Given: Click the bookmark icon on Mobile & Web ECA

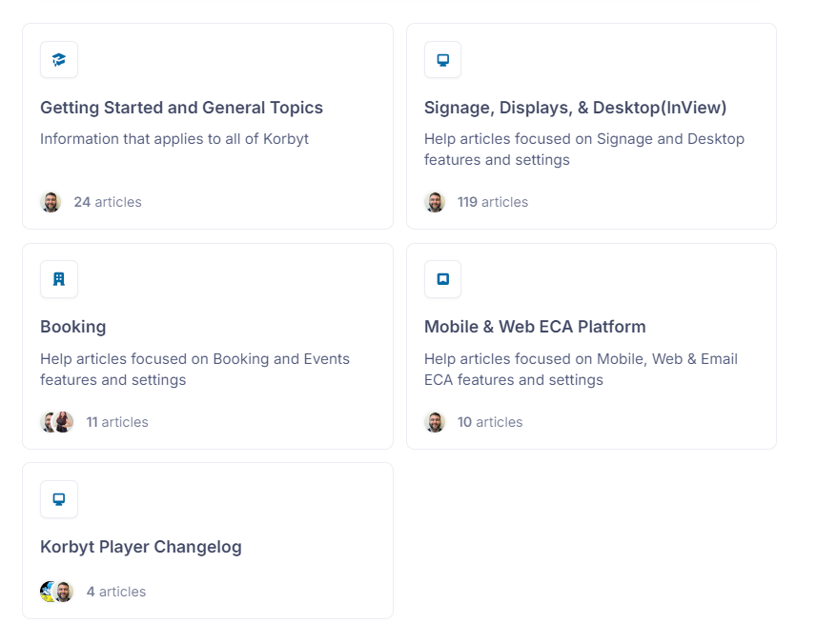Looking at the screenshot, I should coord(442,279).
